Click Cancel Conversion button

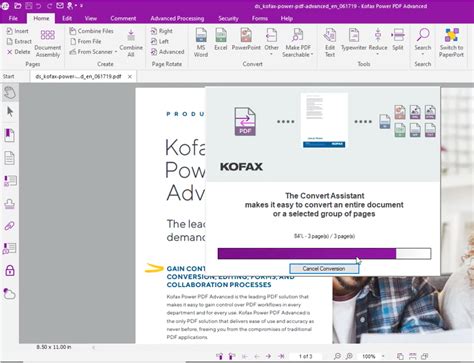point(324,269)
